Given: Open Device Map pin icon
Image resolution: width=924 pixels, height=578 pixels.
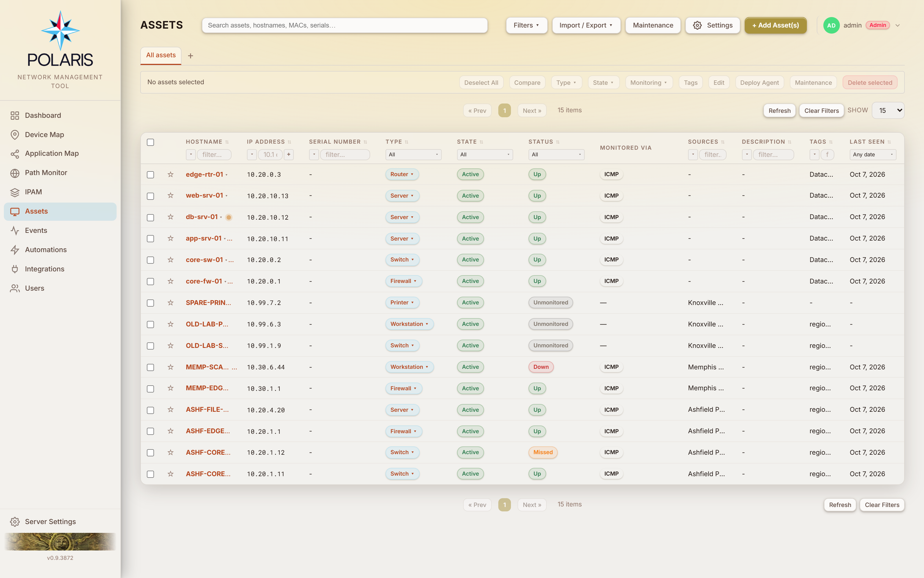Looking at the screenshot, I should [15, 135].
